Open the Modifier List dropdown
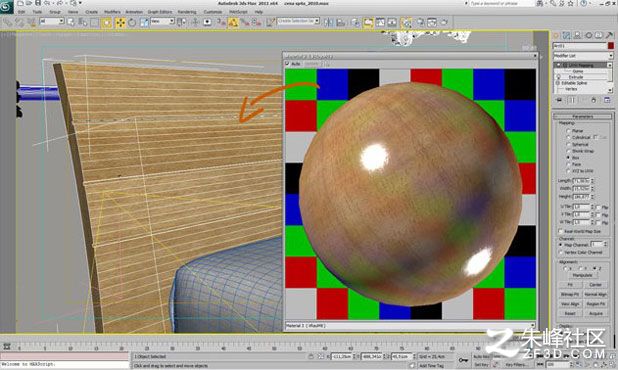This screenshot has width=618, height=370. pyautogui.click(x=583, y=56)
